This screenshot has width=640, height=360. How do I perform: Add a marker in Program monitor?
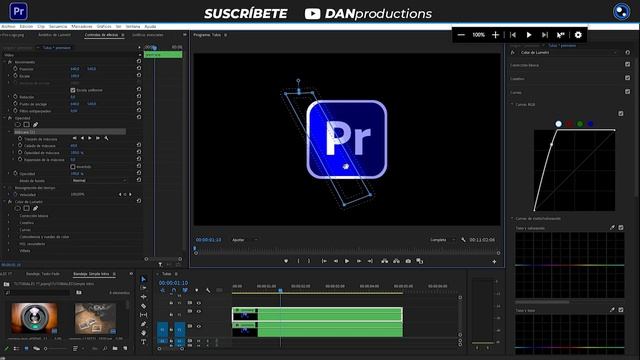pyautogui.click(x=286, y=261)
